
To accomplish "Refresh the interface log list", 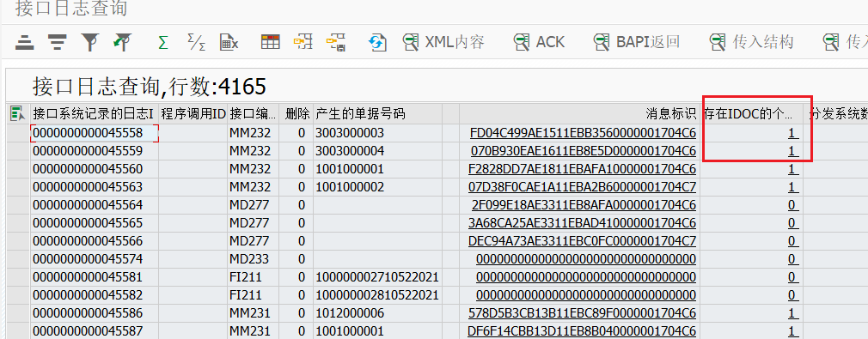I will pos(377,42).
